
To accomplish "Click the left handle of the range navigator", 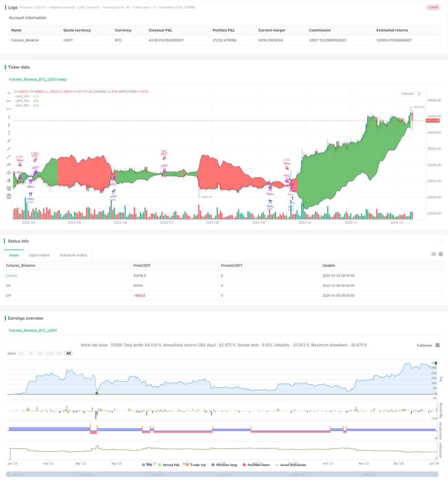I will pos(8,474).
